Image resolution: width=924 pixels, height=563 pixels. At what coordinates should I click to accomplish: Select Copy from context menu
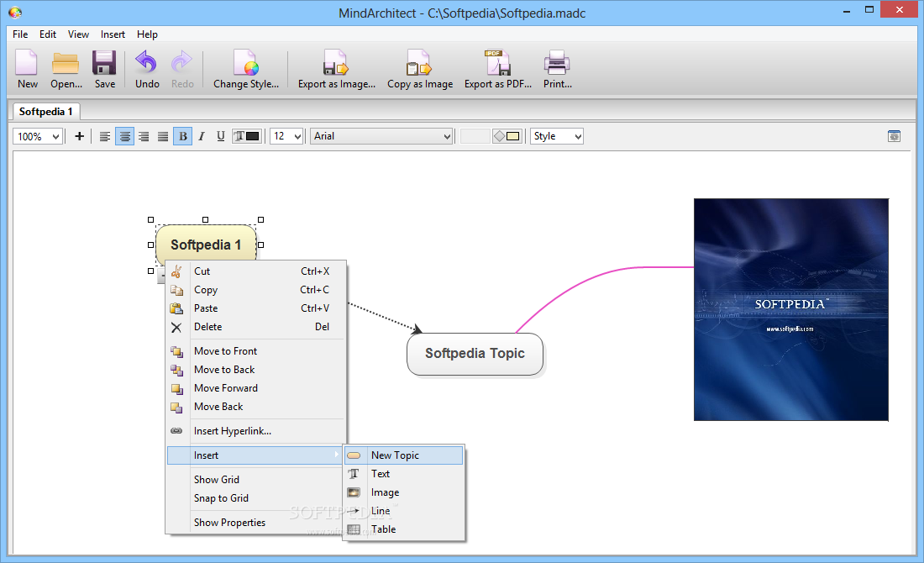click(255, 289)
